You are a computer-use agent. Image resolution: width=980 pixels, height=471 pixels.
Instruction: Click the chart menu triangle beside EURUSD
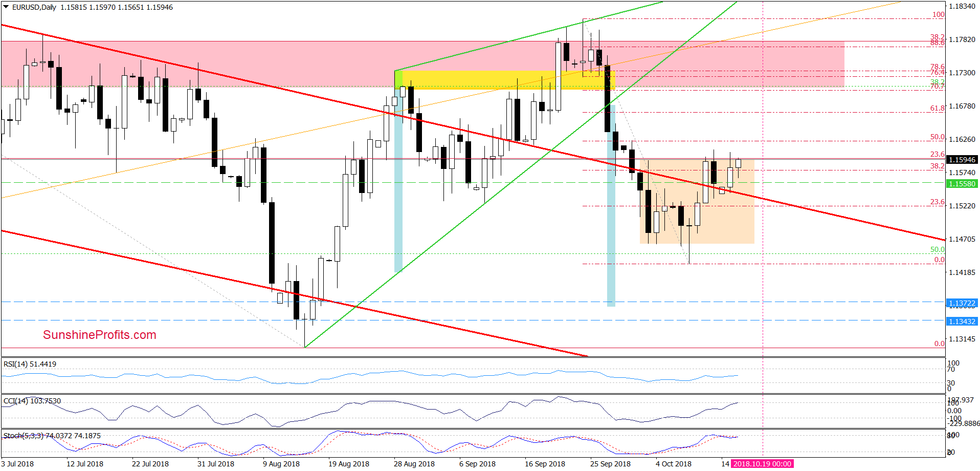[x=6, y=7]
